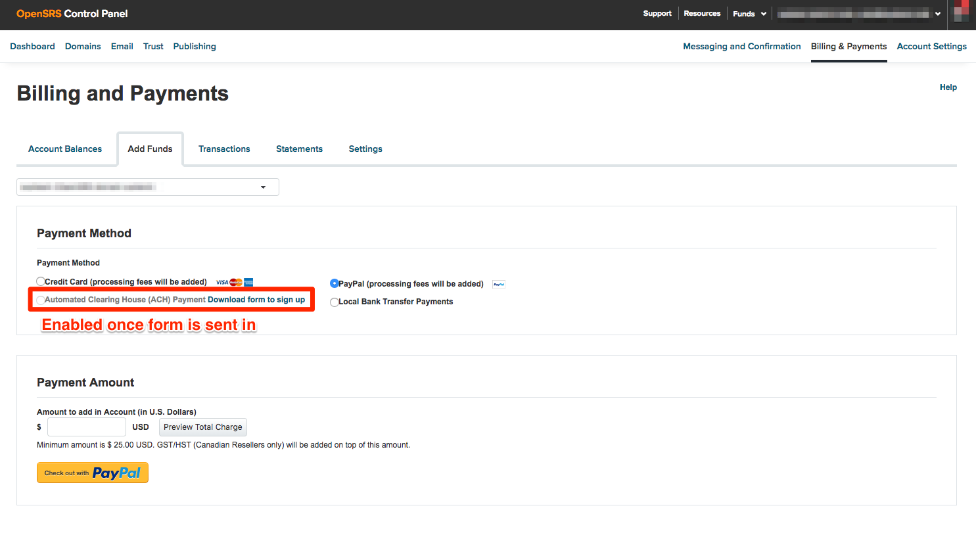Switch to the Add Funds tab
The image size is (976, 560).
pyautogui.click(x=150, y=149)
